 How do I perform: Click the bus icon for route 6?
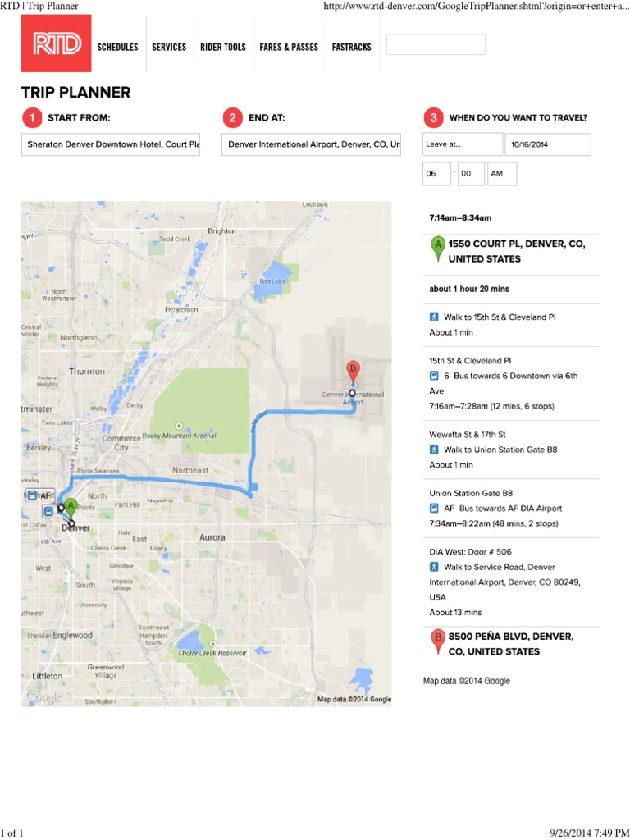434,376
